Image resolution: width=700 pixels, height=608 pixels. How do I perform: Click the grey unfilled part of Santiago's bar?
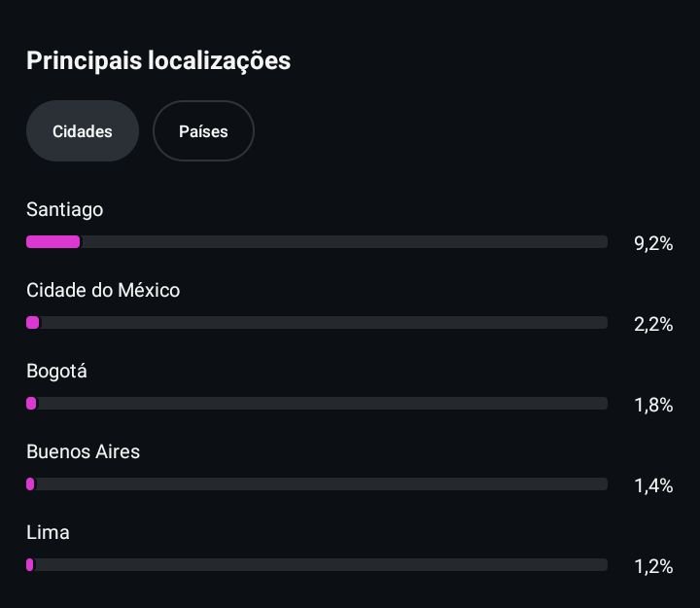pos(340,241)
